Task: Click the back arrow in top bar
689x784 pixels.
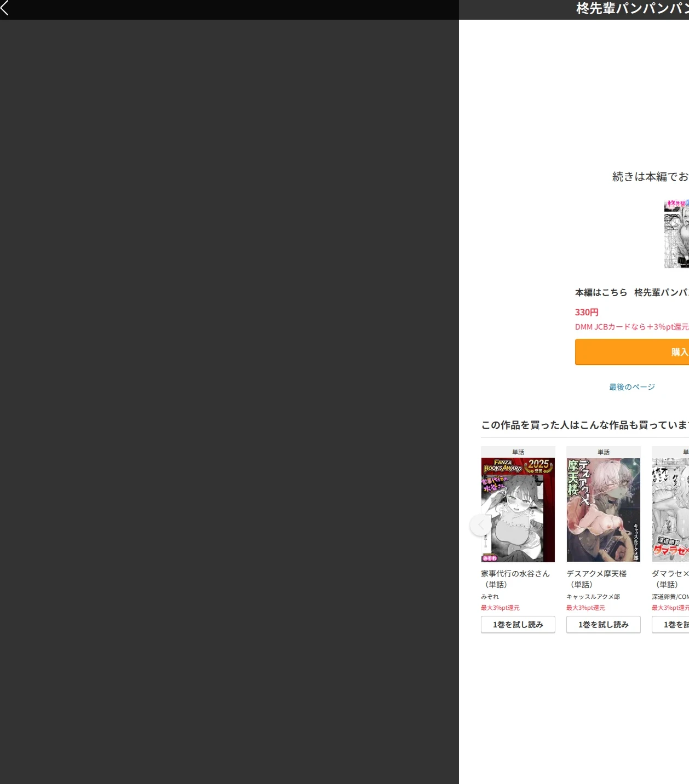Action: 5,8
